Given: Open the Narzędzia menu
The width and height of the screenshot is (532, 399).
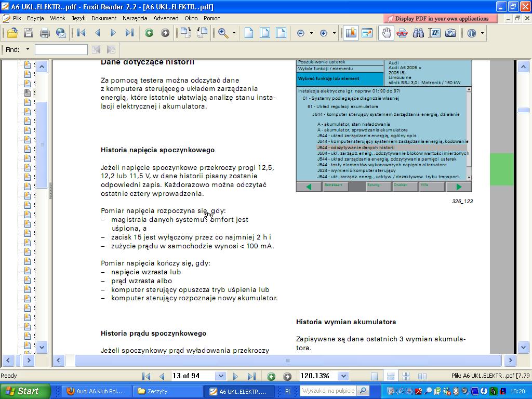Looking at the screenshot, I should click(135, 18).
